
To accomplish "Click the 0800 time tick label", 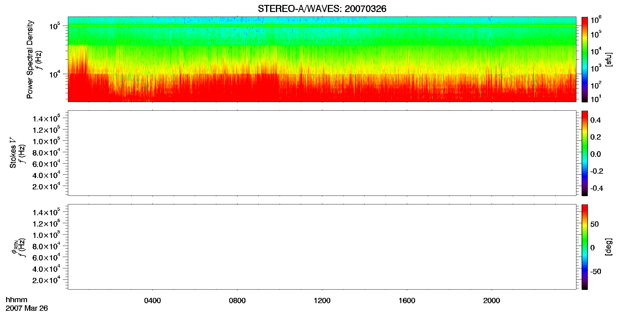I will coord(237,301).
